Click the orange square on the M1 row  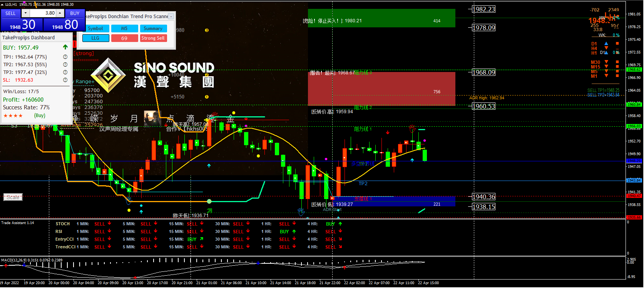pos(617,76)
